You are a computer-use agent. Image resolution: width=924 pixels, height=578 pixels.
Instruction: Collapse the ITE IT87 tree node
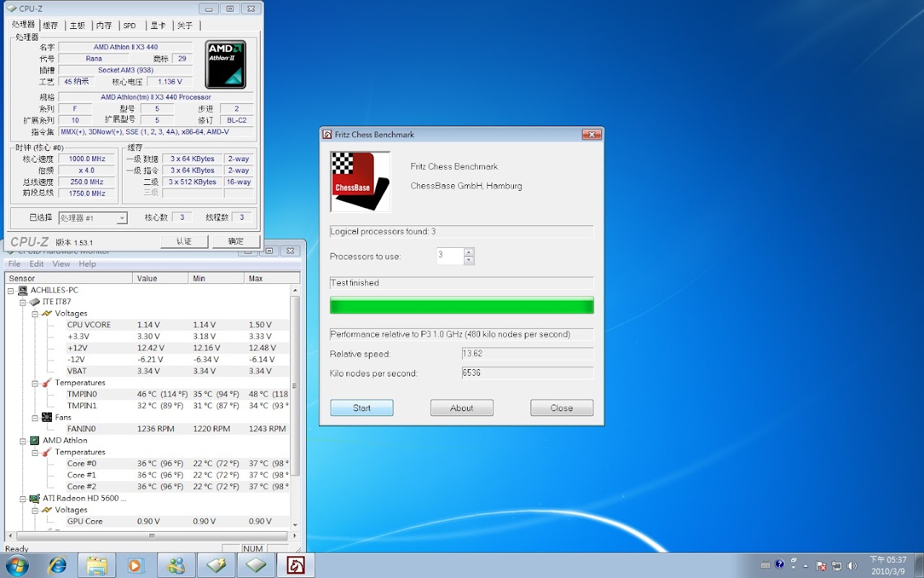23,302
